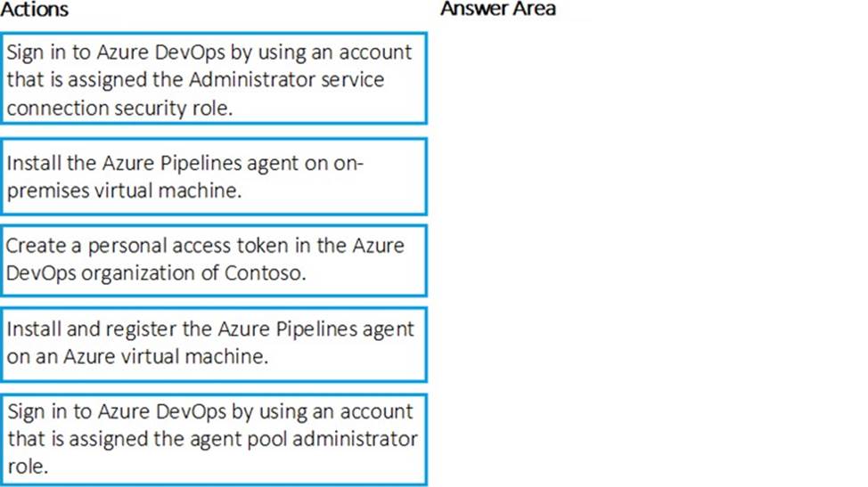This screenshot has width=868, height=487.
Task: Select the Create personal access token action
Action: (x=214, y=259)
